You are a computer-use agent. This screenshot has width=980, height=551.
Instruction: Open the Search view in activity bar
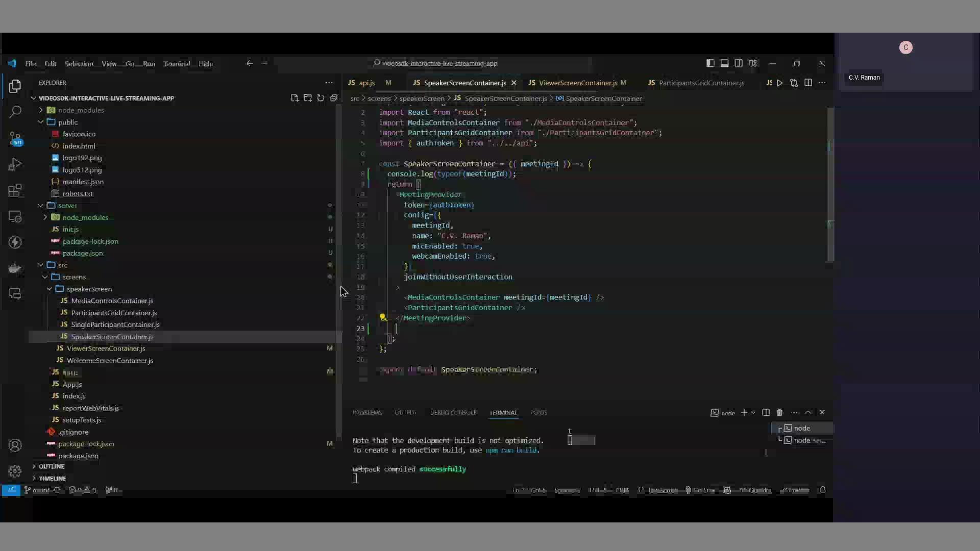pyautogui.click(x=15, y=112)
